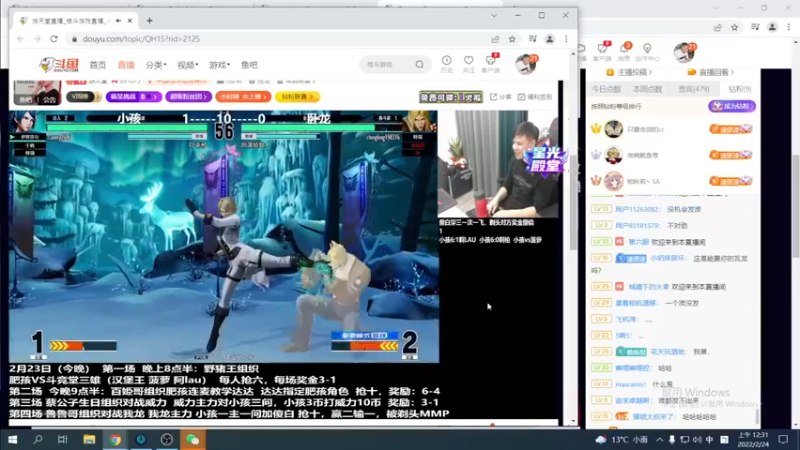Open Chrome three-dot menu in front window
This screenshot has width=800, height=450.
(x=566, y=39)
